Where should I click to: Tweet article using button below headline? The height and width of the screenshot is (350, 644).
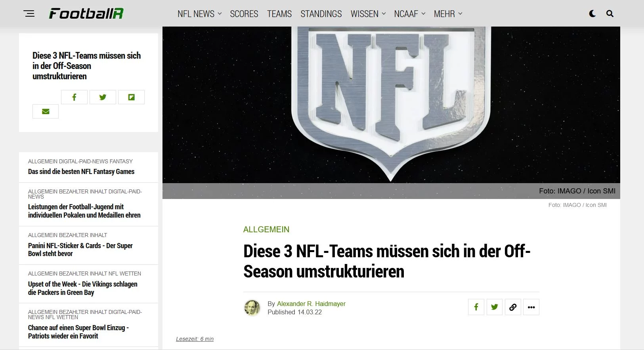494,307
